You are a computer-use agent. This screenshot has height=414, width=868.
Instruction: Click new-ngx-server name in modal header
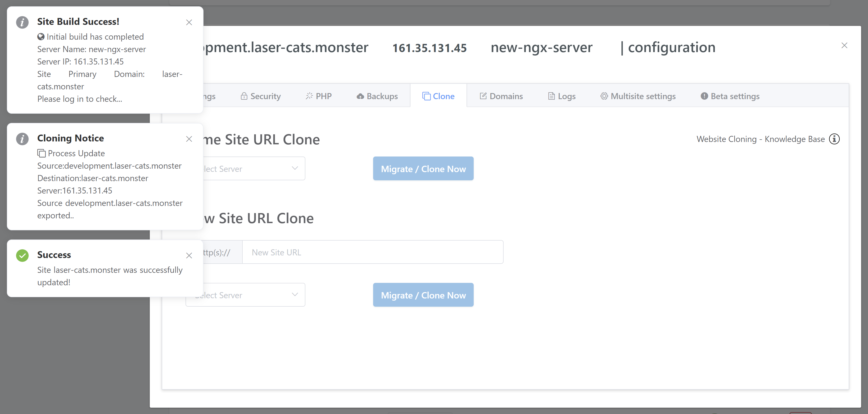(541, 48)
